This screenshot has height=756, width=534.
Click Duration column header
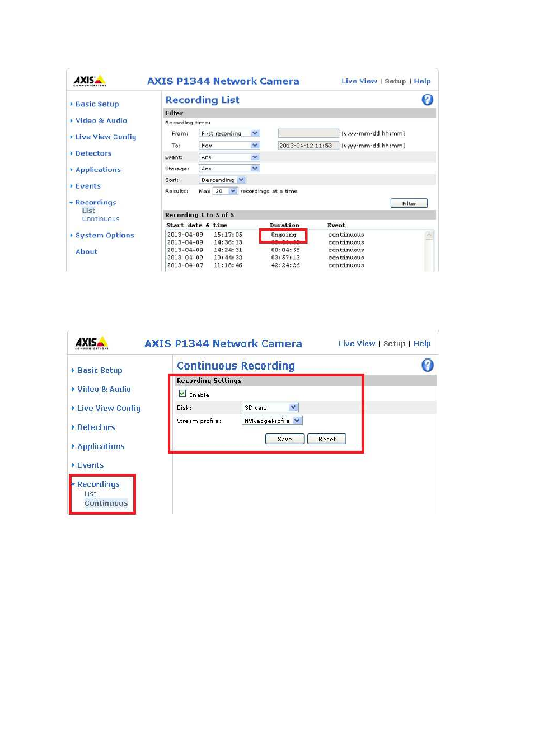[x=284, y=225]
